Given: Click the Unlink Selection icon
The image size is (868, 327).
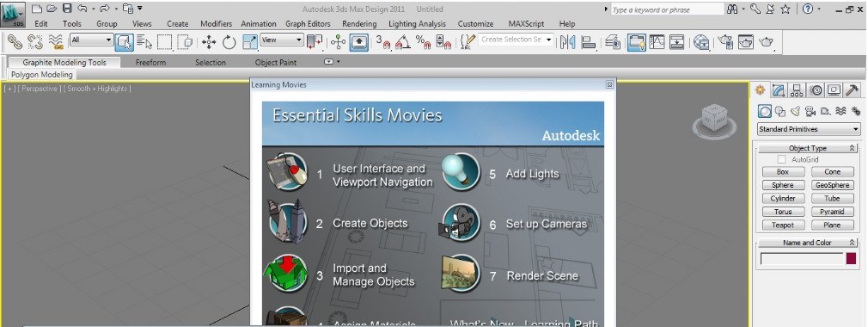Looking at the screenshot, I should 35,41.
